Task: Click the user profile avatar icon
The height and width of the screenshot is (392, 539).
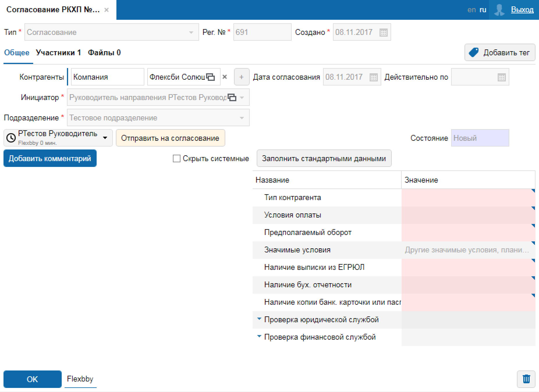Action: [x=499, y=10]
